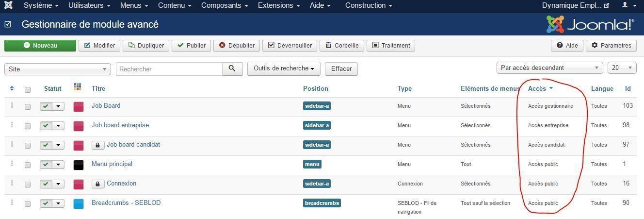Click the breadcrumbs position badge
The image size is (644, 219).
pyautogui.click(x=322, y=203)
